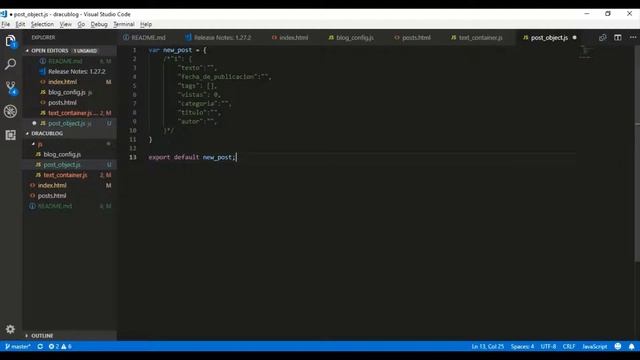
Task: Open the Edit menu
Action: [x=20, y=24]
